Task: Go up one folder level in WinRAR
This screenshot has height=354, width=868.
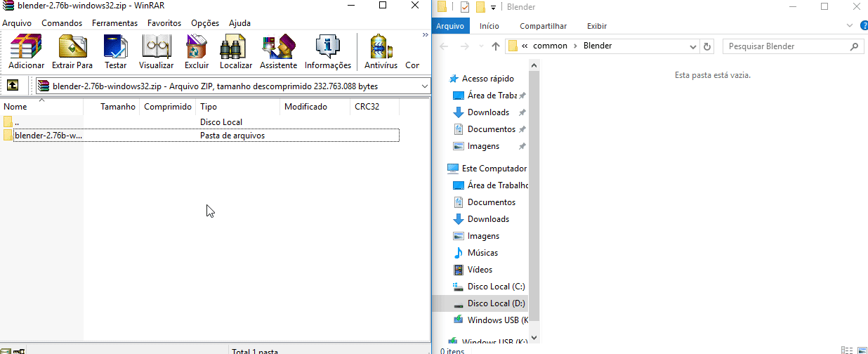Action: click(13, 86)
